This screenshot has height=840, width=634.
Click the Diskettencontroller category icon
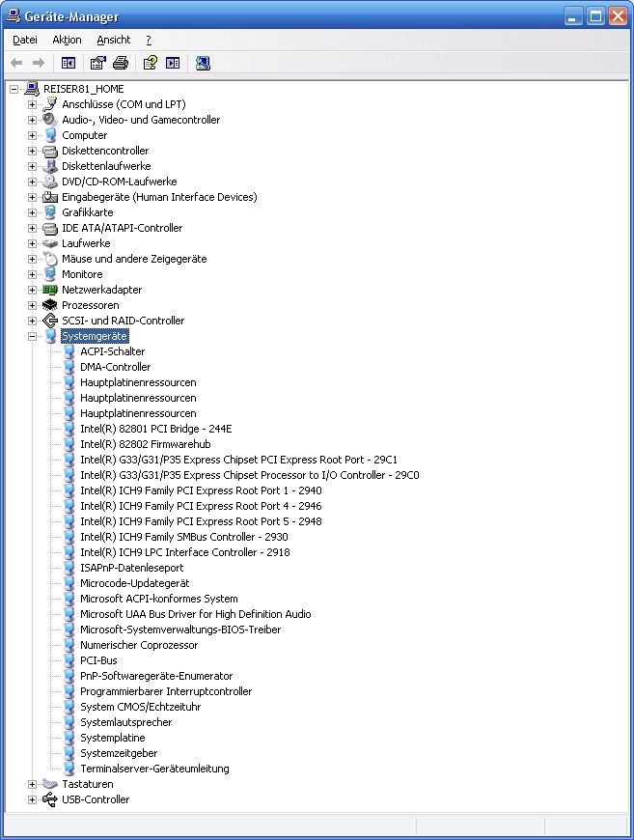(50, 151)
